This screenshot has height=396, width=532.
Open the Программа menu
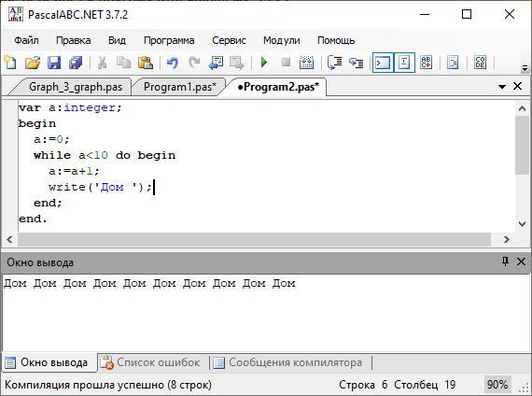point(169,40)
